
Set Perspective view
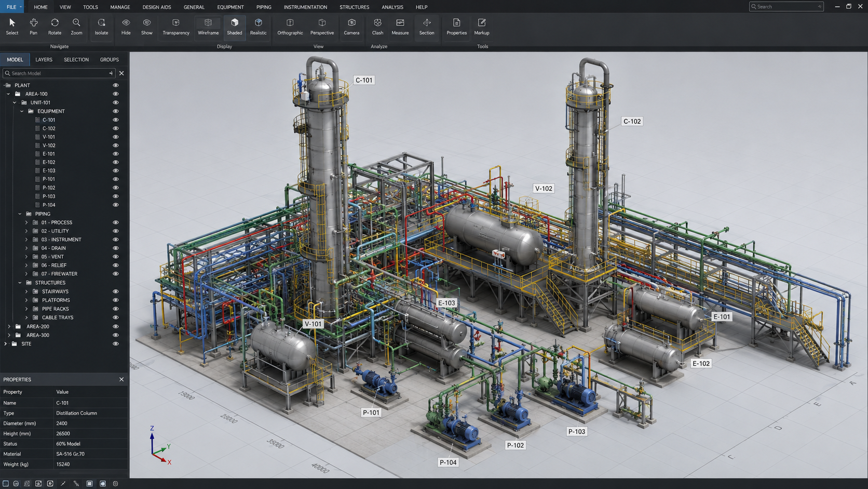[x=322, y=27]
